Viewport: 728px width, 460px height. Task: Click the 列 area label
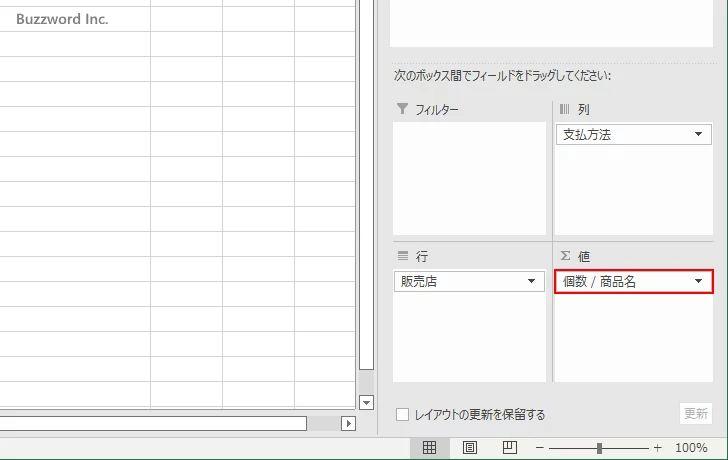pyautogui.click(x=584, y=110)
